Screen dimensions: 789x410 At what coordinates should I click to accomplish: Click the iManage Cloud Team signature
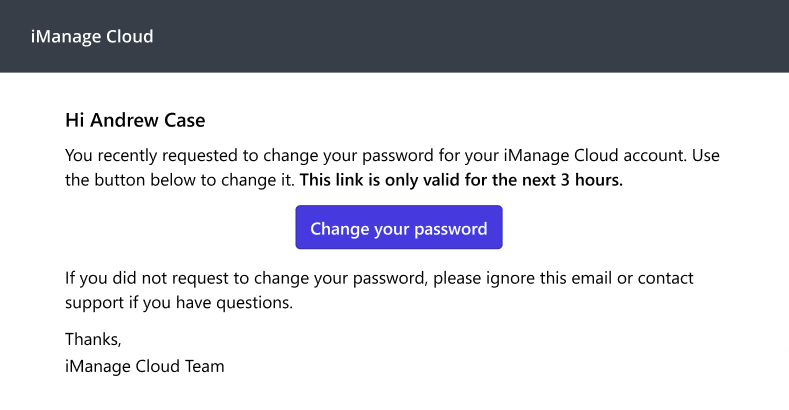click(x=144, y=366)
